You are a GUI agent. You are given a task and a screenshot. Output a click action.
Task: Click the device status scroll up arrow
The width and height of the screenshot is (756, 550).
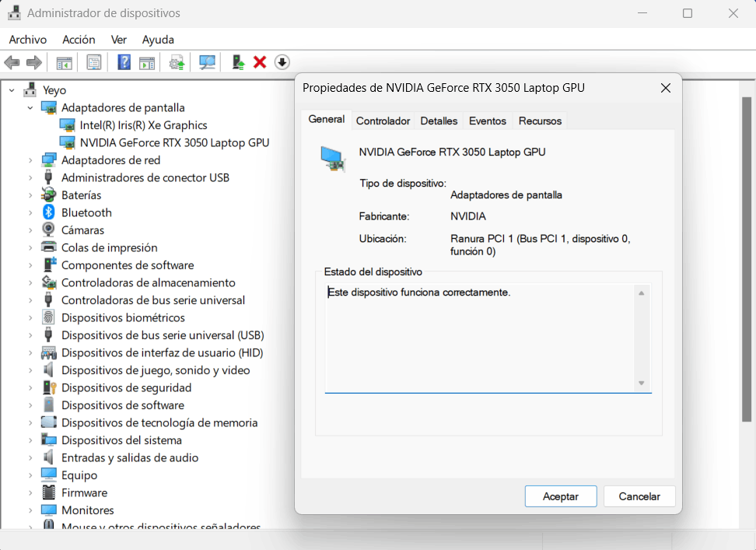(641, 293)
